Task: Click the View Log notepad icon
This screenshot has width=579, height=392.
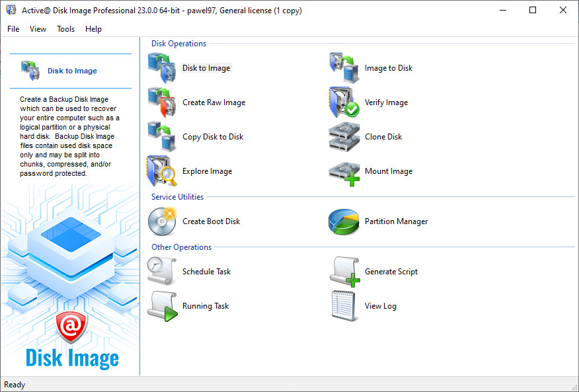Action: pos(344,306)
